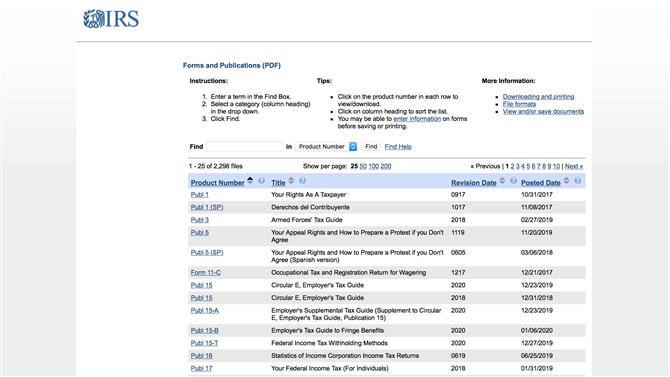
Task: Sort by Product Number arrow icon
Action: click(250, 180)
